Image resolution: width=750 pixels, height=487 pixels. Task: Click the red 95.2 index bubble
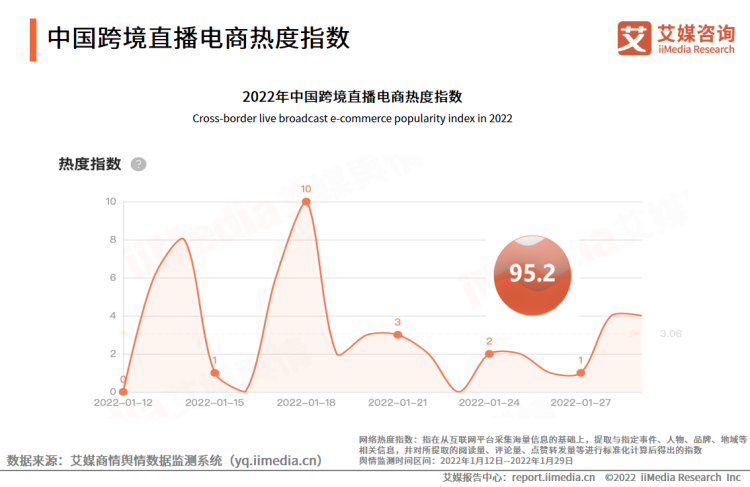point(532,273)
